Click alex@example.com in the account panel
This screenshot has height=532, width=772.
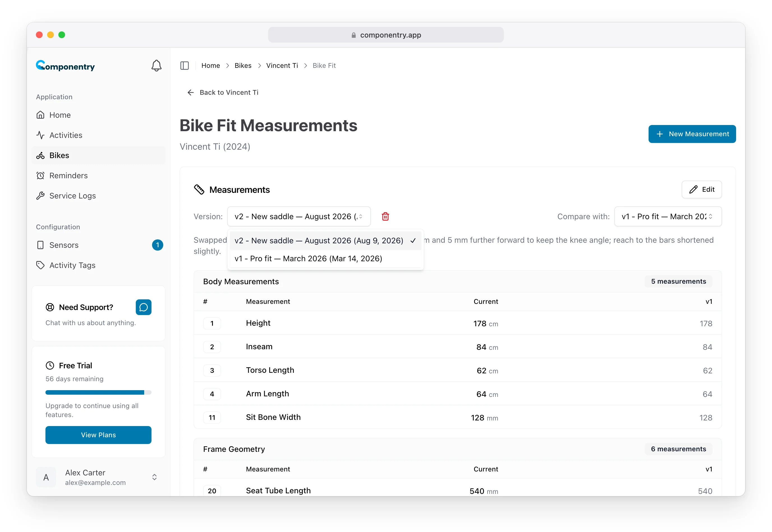point(95,483)
